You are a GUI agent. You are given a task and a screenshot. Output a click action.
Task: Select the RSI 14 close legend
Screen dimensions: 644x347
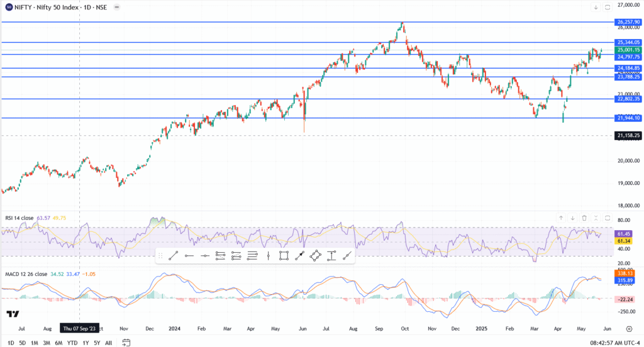pyautogui.click(x=19, y=218)
